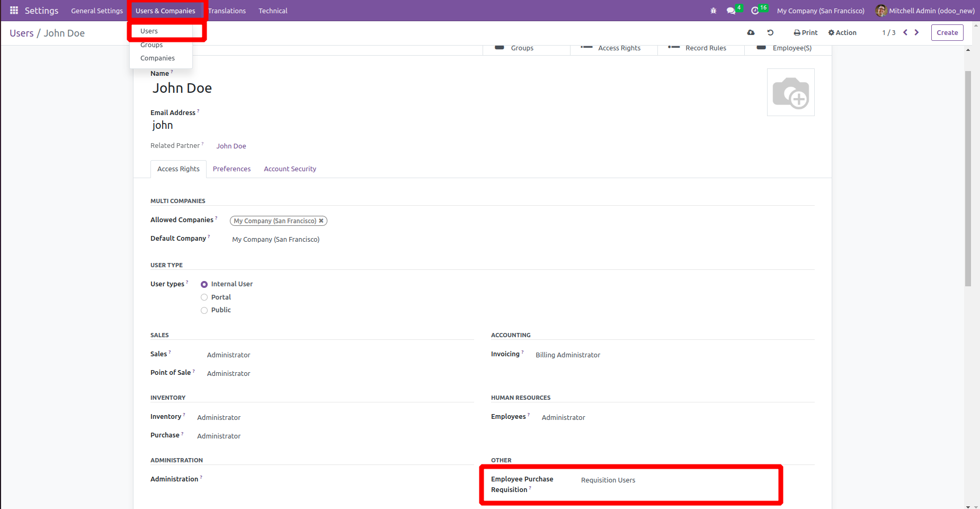Click the page vertical scrollbar

pyautogui.click(x=968, y=179)
